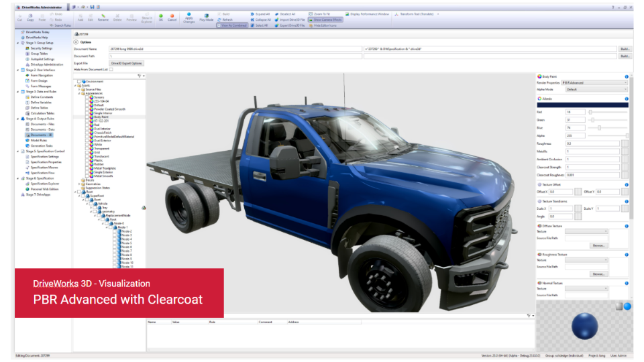This screenshot has height=362, width=644.
Task: Expand the Tray node
Action: pyautogui.click(x=91, y=208)
